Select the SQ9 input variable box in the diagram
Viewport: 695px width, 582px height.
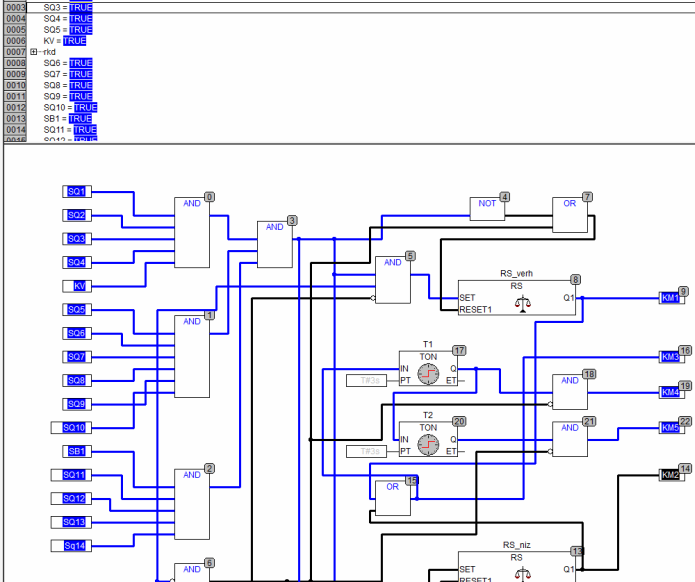[77, 404]
